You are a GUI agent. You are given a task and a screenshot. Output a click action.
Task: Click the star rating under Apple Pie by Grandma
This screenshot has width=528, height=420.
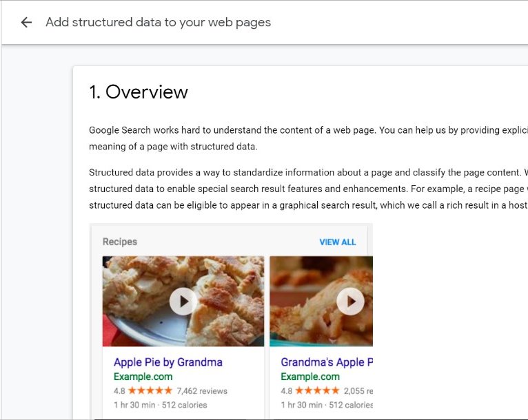150,391
